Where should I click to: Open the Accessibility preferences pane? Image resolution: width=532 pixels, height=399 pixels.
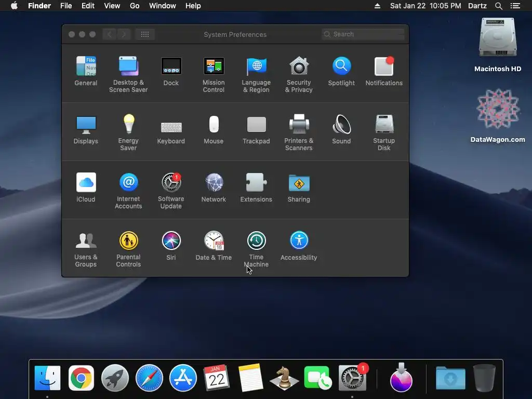click(299, 246)
